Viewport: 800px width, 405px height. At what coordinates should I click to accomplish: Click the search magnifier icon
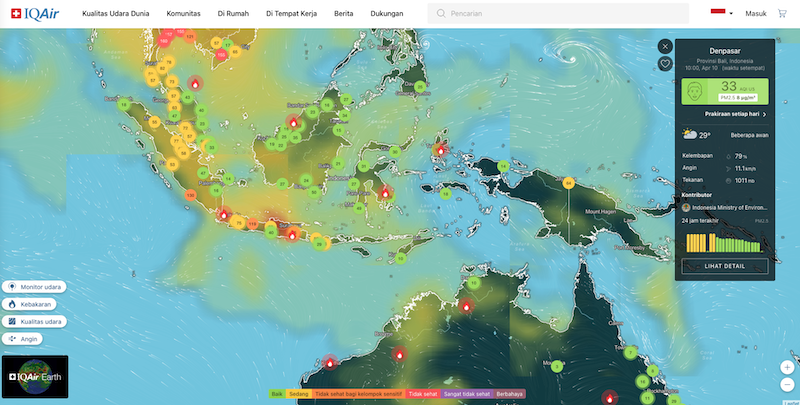pos(441,14)
